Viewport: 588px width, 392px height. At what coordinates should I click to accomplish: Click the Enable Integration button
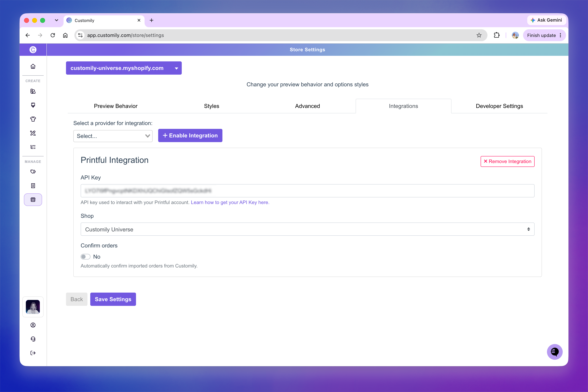point(190,135)
